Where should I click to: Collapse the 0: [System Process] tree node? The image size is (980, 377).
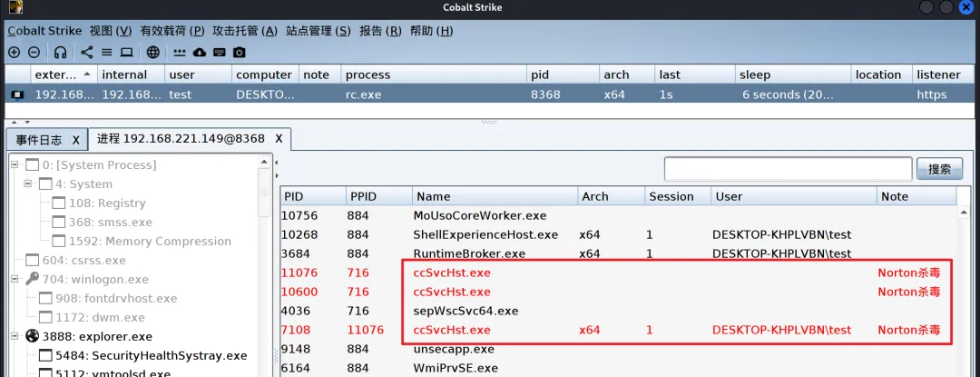[x=15, y=165]
